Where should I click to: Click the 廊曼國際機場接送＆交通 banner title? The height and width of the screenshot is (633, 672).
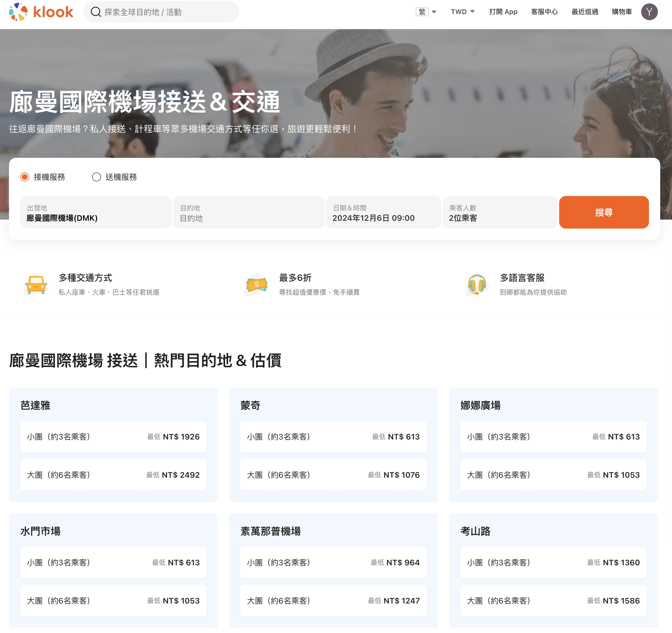[x=145, y=101]
